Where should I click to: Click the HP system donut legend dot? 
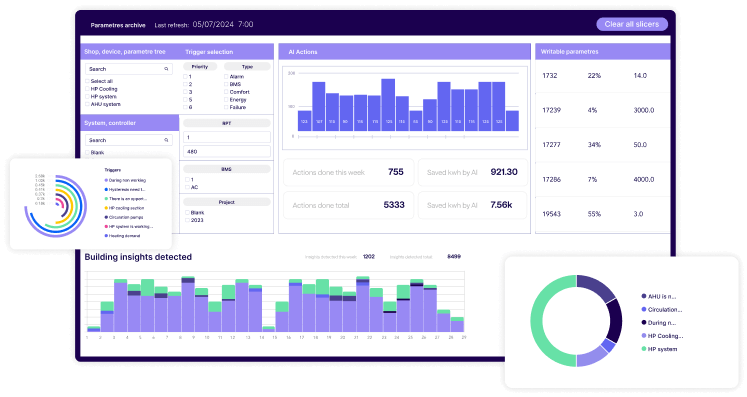point(644,349)
